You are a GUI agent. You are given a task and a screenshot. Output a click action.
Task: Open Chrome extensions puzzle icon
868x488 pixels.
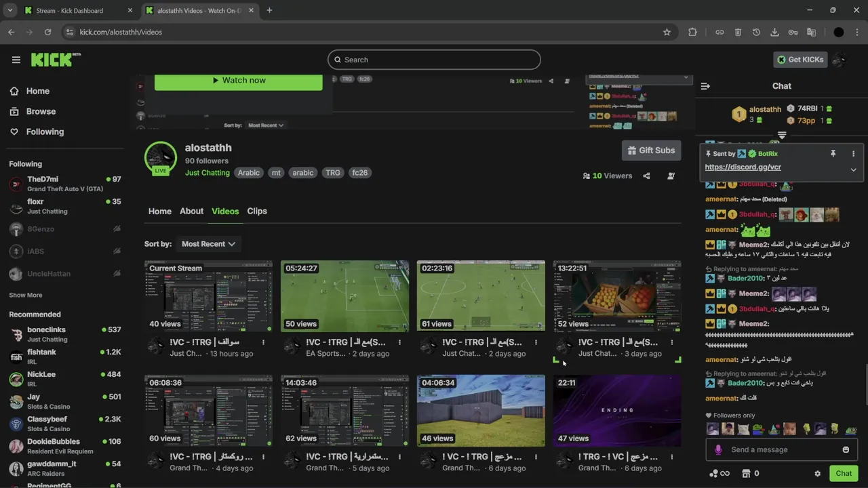692,32
